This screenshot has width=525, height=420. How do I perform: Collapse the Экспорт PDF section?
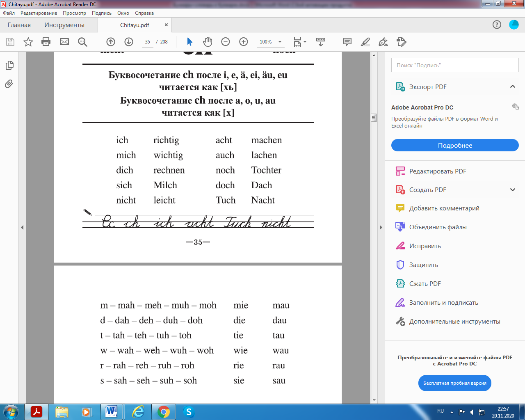(x=513, y=87)
